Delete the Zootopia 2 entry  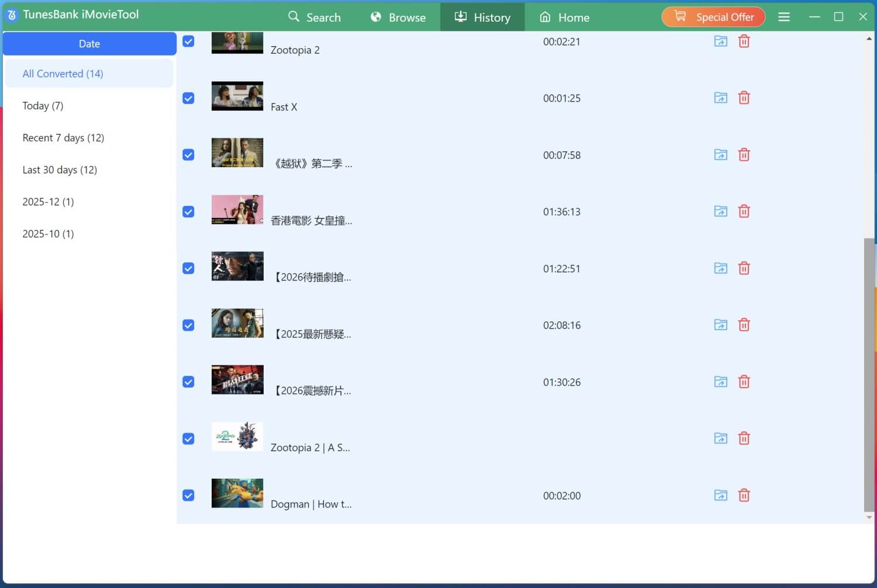tap(744, 41)
